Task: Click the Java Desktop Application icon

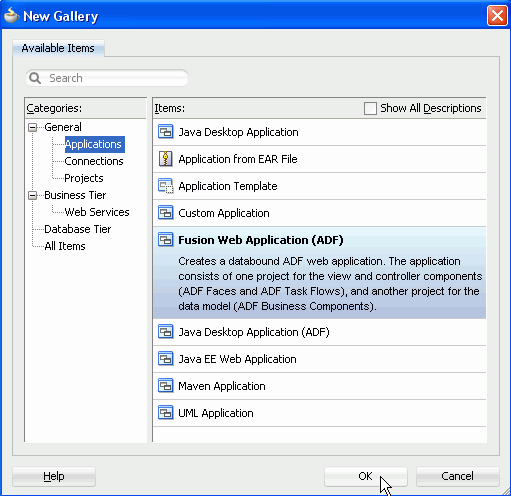Action: pos(165,132)
